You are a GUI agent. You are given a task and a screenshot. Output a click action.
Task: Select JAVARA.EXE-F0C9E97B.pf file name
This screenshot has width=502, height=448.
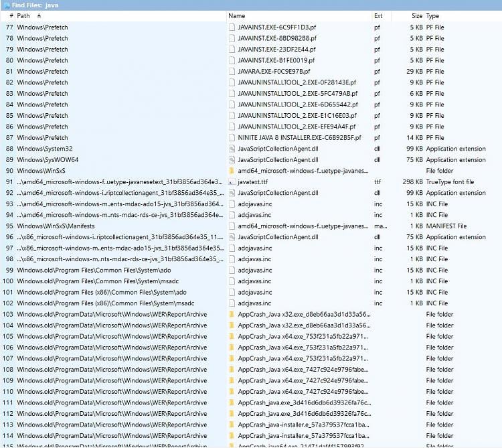[274, 72]
